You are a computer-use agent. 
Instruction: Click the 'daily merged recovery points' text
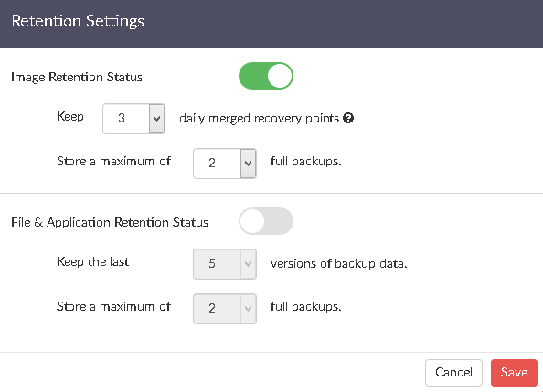pos(259,119)
